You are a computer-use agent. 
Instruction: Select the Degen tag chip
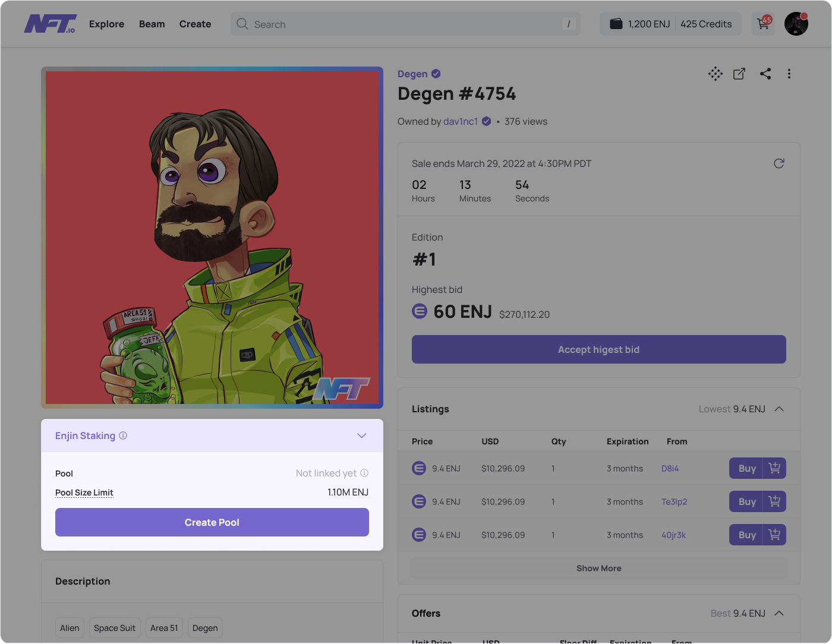pyautogui.click(x=205, y=628)
